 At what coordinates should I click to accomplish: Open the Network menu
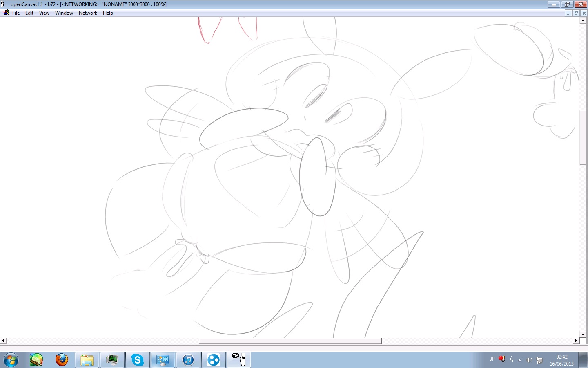[x=88, y=13]
